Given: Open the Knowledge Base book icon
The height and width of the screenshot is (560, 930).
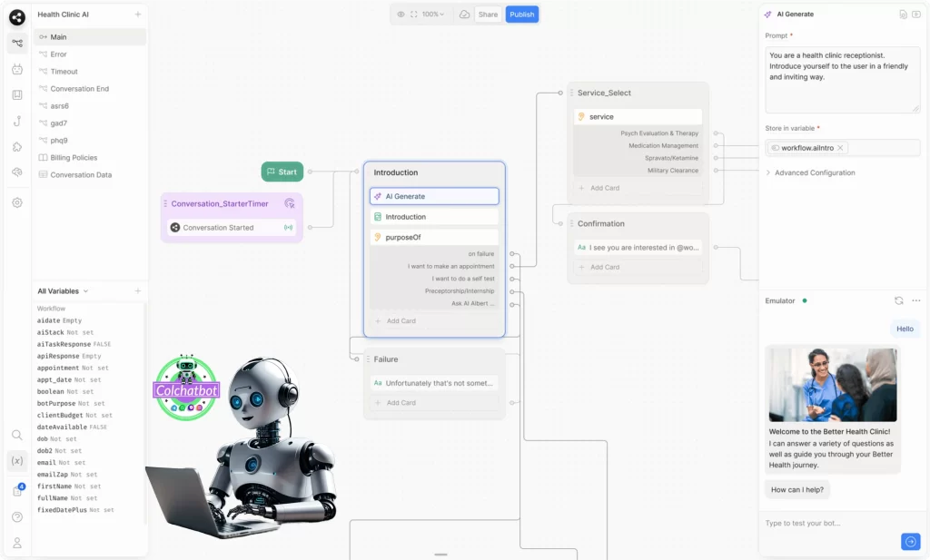Looking at the screenshot, I should click(x=16, y=94).
